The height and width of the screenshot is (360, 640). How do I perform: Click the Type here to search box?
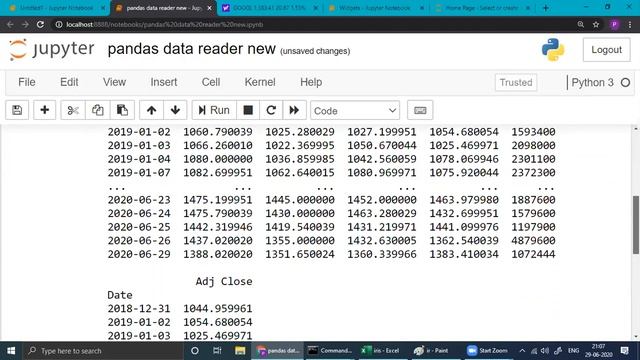coord(102,351)
